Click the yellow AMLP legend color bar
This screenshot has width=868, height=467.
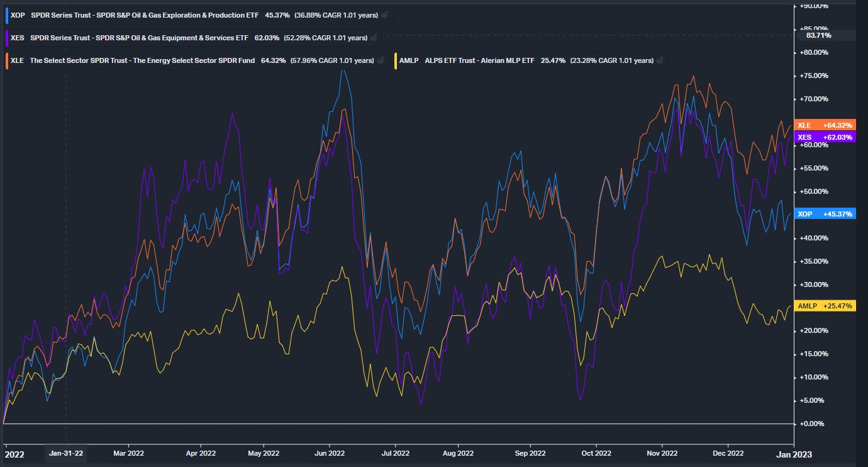(x=395, y=60)
